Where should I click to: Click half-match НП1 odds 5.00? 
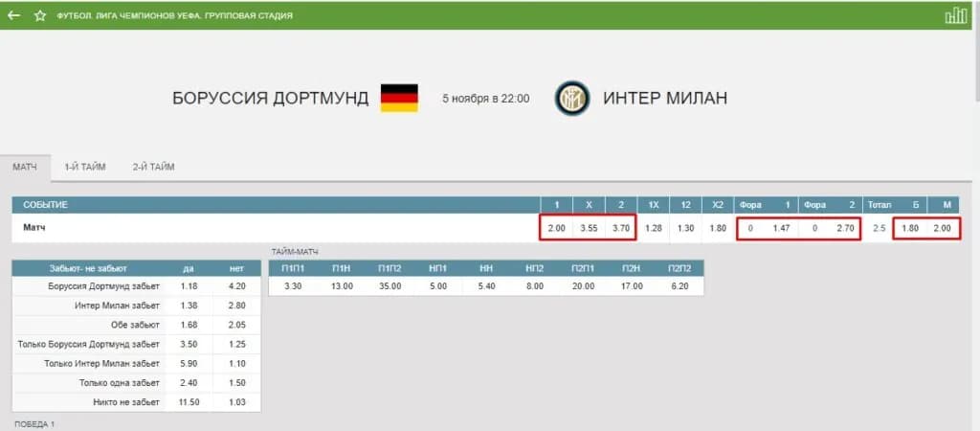click(438, 286)
